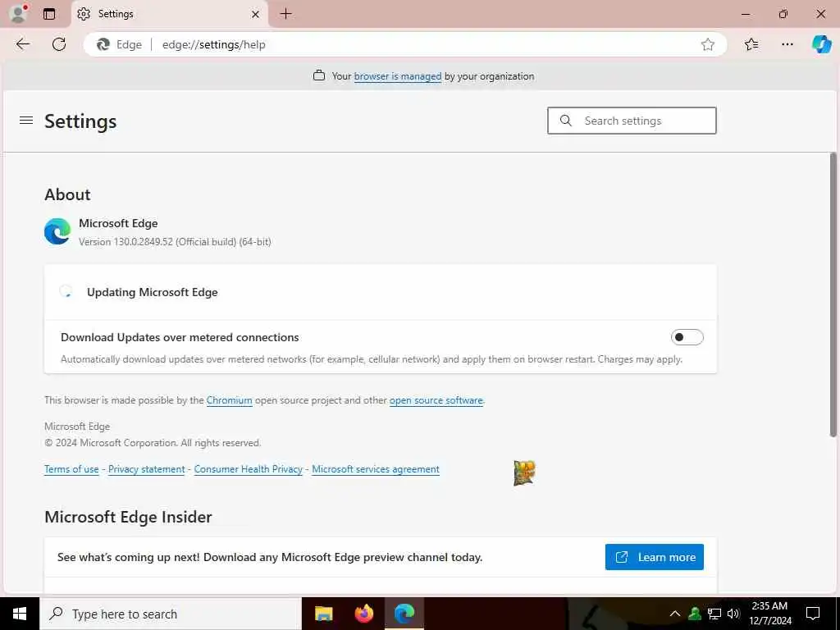This screenshot has width=840, height=630.
Task: Launch Copilot from the toolbar
Action: (821, 44)
